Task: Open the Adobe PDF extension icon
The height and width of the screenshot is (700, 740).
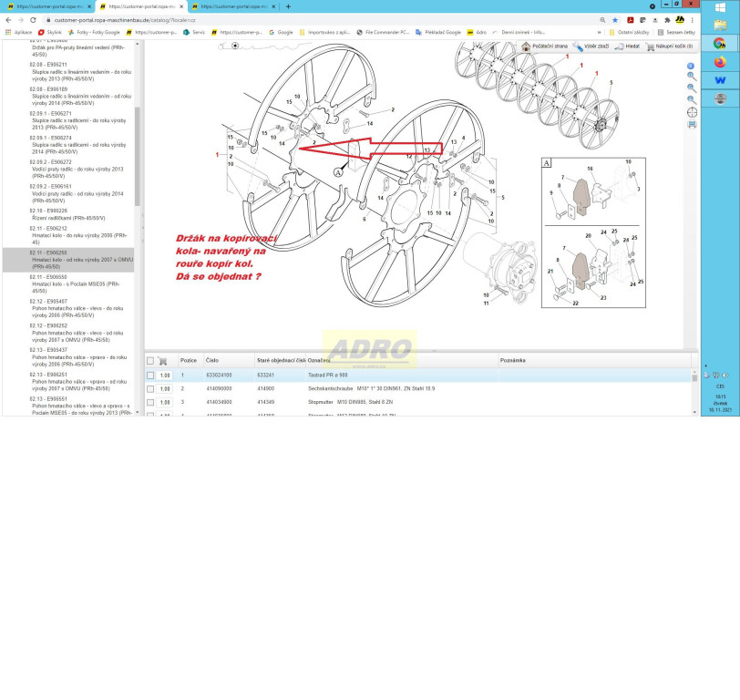Action: coord(630,20)
